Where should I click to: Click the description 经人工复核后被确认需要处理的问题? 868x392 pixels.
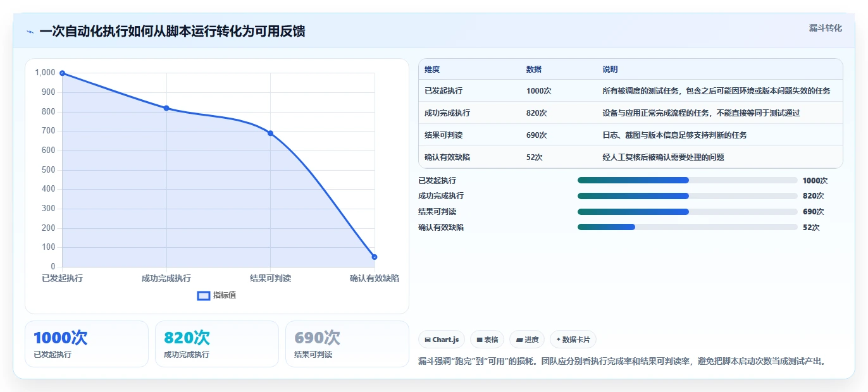tap(663, 157)
